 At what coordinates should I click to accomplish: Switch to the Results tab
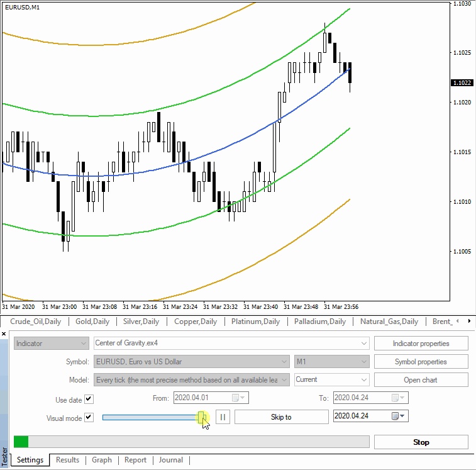(x=67, y=460)
